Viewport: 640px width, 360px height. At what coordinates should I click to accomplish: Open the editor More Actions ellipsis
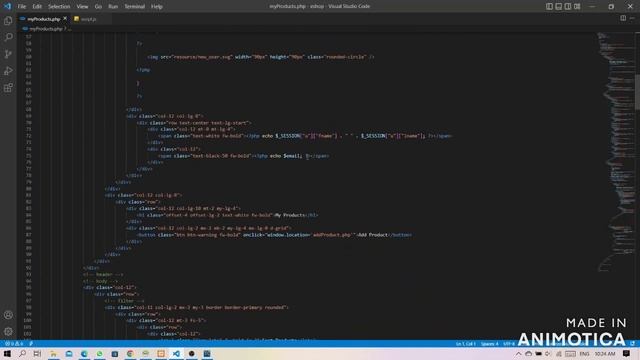tap(632, 18)
